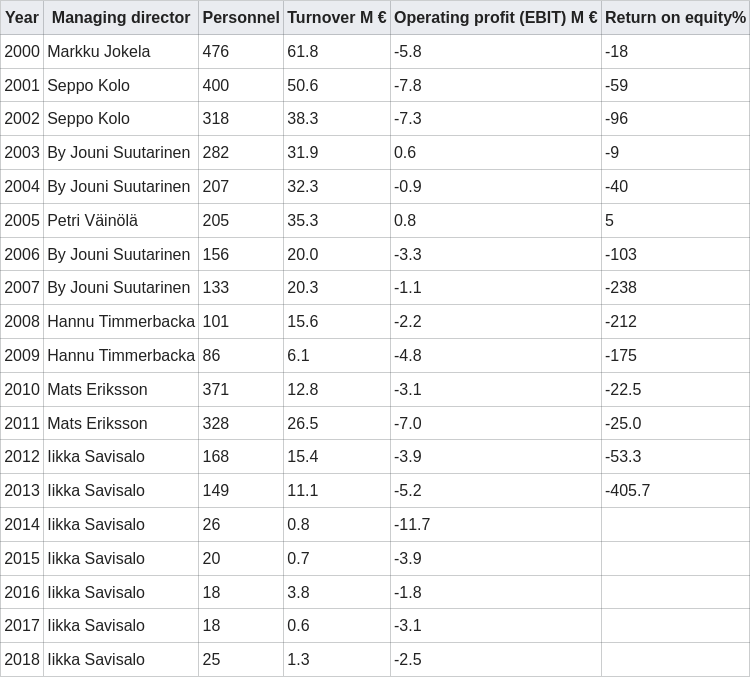Image resolution: width=750 pixels, height=677 pixels.
Task: Select Hannu Timmerbacka in the 2008 row
Action: pos(121,322)
